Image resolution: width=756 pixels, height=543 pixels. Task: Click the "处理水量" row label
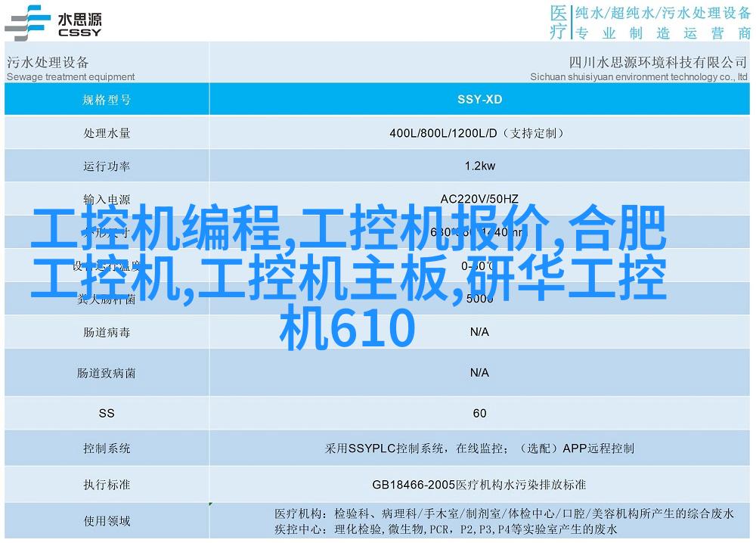click(107, 133)
